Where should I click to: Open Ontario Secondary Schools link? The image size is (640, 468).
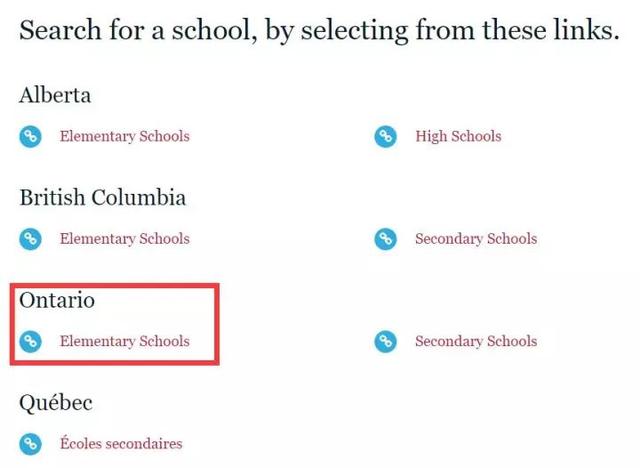476,341
